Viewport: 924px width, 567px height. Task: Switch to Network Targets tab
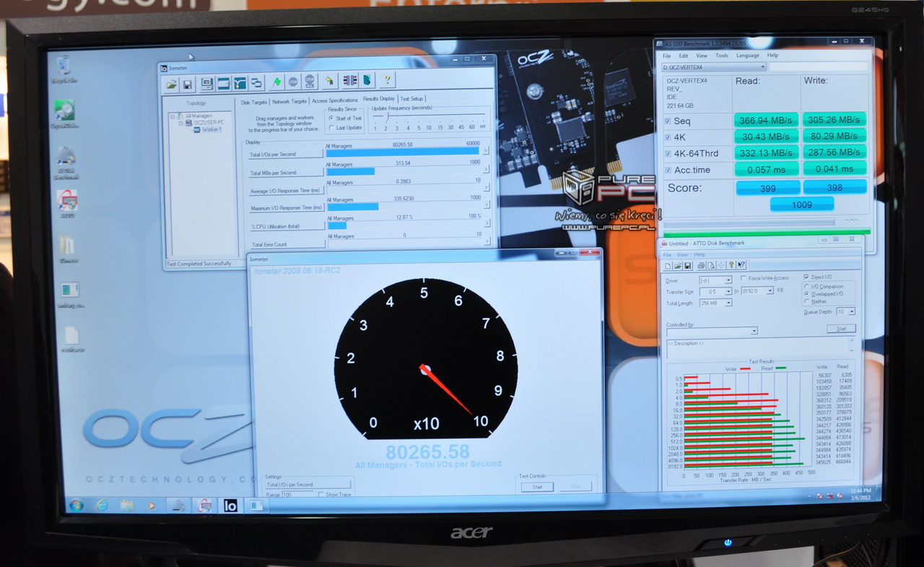click(x=289, y=101)
